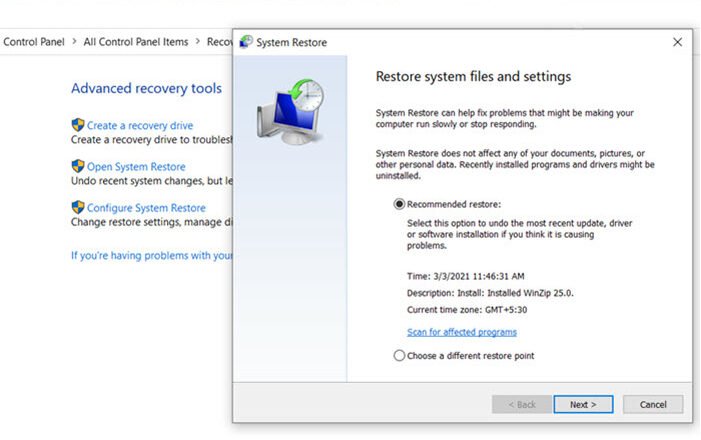Viewport: 701px width, 440px height.
Task: Expand breadcrumb chevron after All Control Panel Items
Action: pyautogui.click(x=198, y=42)
